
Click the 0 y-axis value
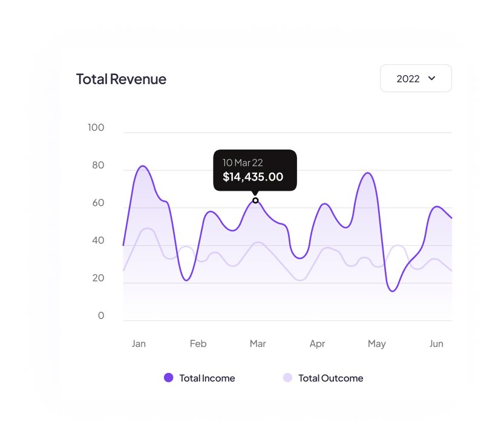click(x=101, y=316)
